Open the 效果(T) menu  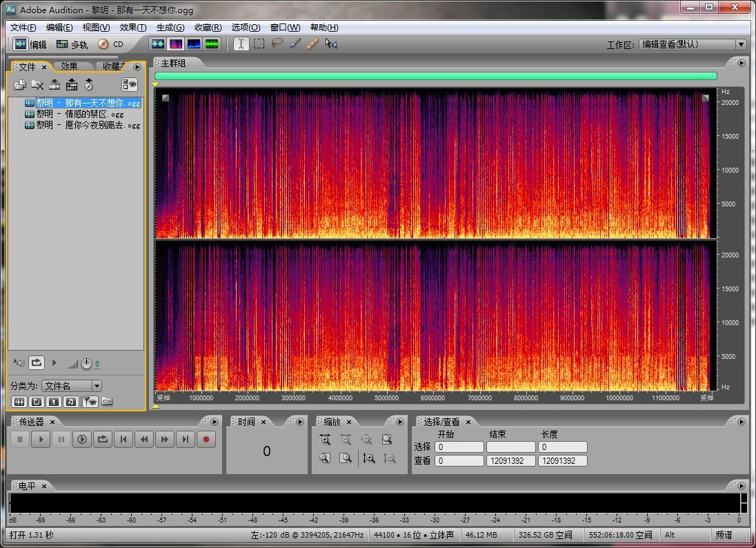(132, 28)
